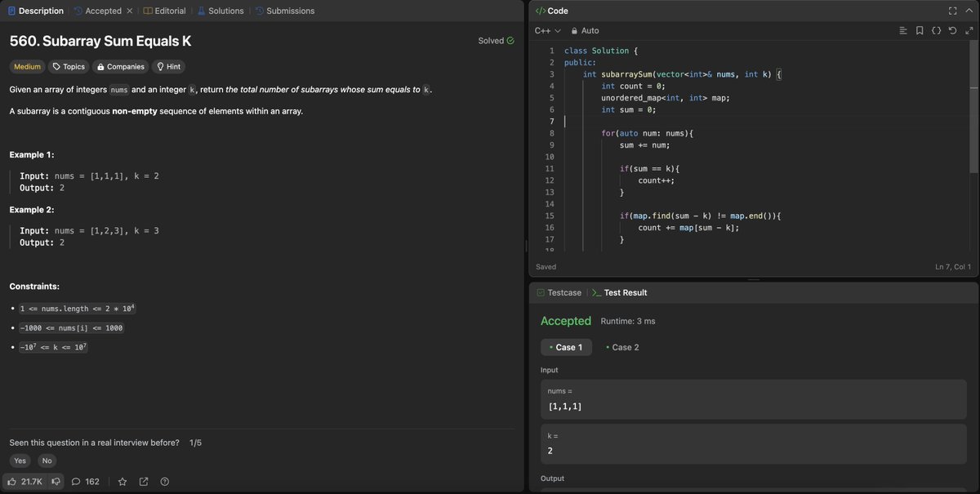The width and height of the screenshot is (980, 494).
Task: Click line number 7 in editor
Action: 551,121
